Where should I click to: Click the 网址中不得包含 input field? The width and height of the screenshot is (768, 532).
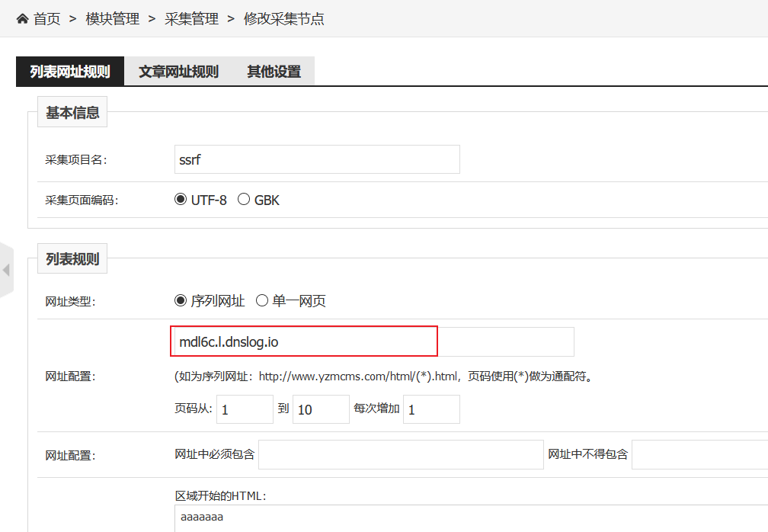click(700, 454)
